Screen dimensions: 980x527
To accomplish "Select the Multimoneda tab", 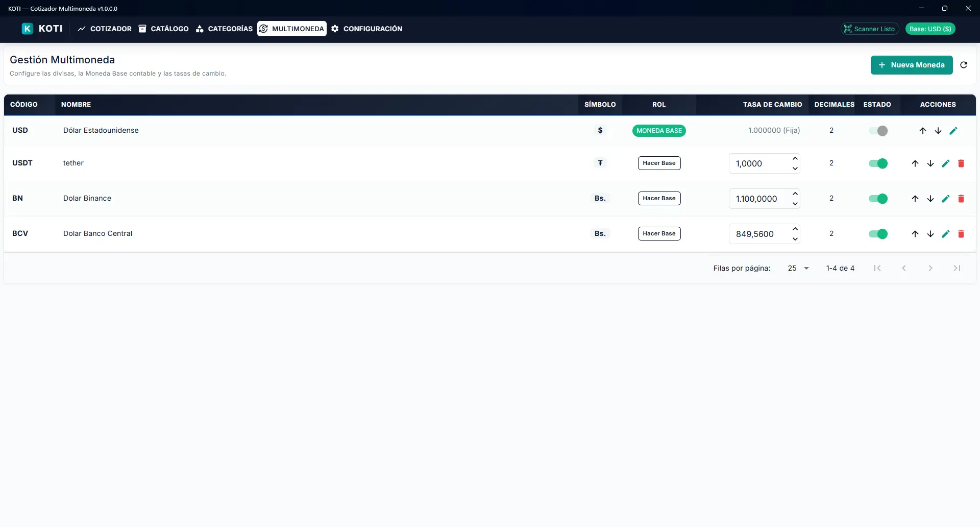I will pyautogui.click(x=292, y=29).
